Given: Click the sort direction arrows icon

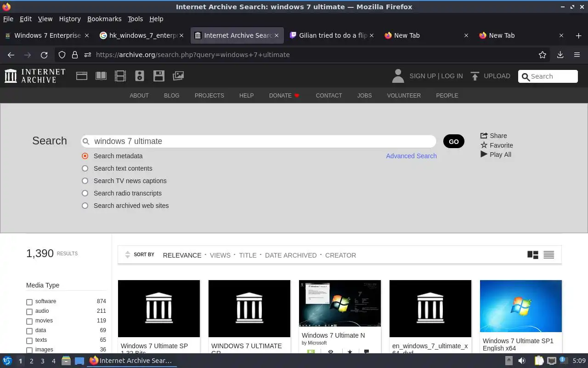Looking at the screenshot, I should [128, 255].
